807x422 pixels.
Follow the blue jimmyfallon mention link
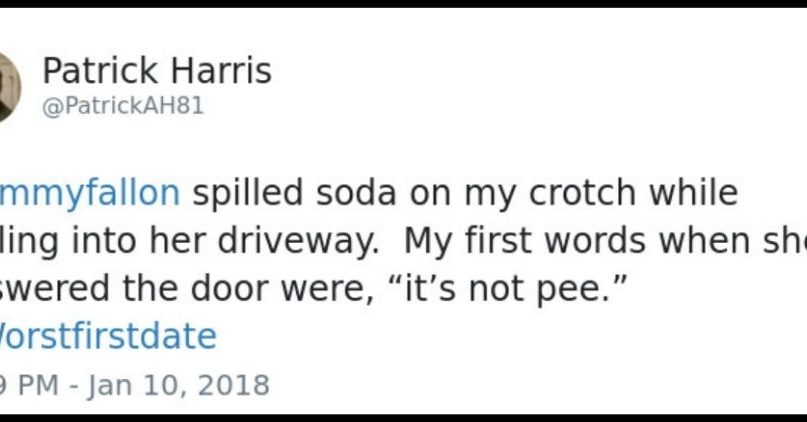(x=90, y=193)
